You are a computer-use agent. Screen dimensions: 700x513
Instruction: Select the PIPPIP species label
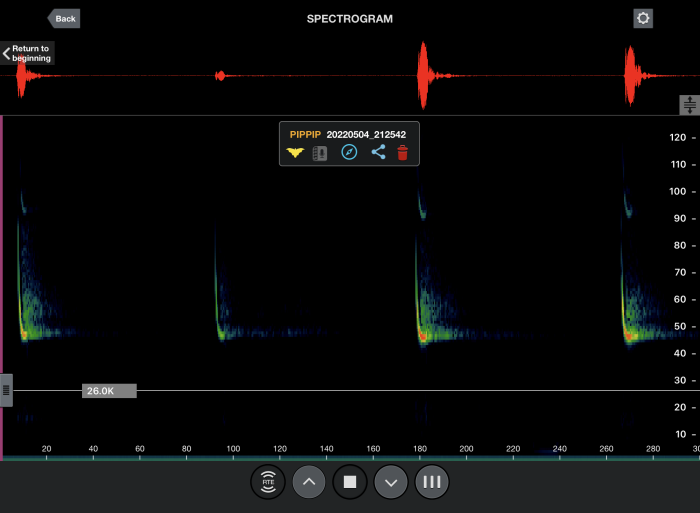[x=305, y=133]
